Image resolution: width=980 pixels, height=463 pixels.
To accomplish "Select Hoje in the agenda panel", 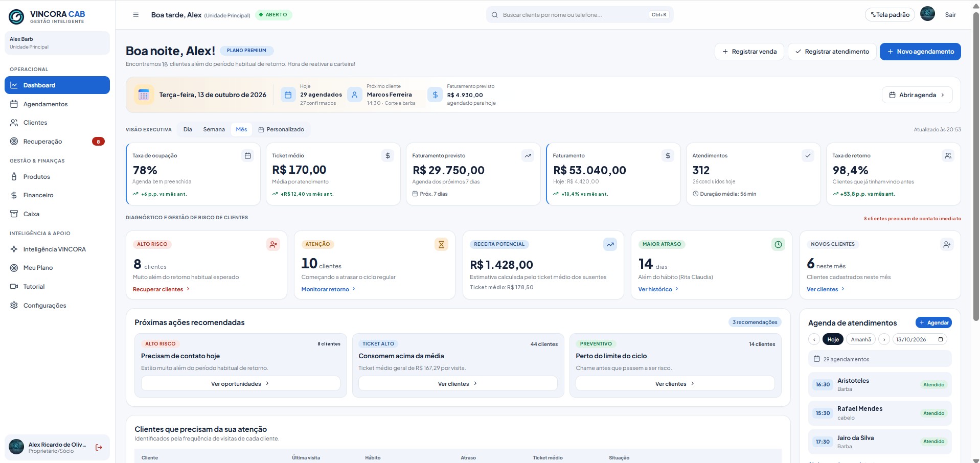I will (x=833, y=339).
